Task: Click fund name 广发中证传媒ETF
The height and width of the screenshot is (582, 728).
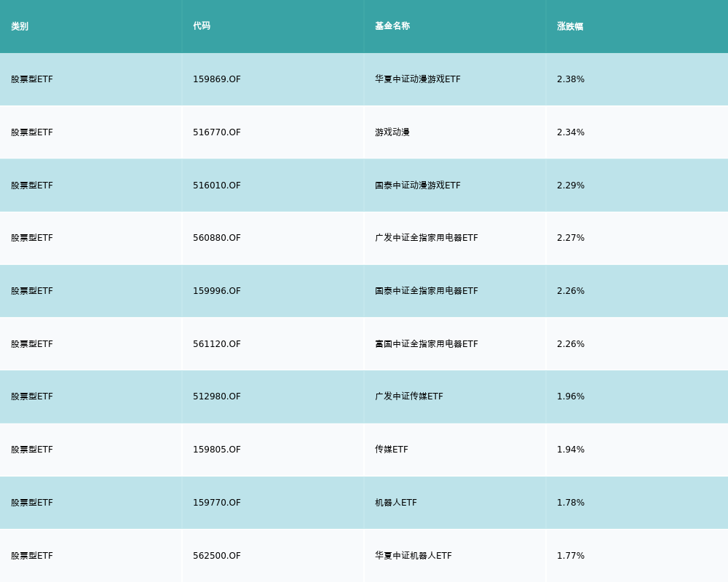Action: [x=409, y=396]
